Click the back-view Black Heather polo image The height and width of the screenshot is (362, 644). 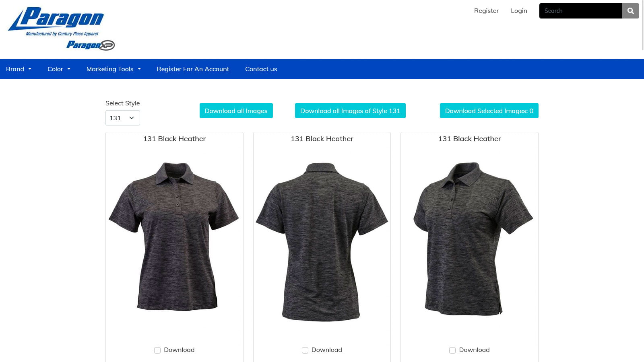click(x=322, y=242)
